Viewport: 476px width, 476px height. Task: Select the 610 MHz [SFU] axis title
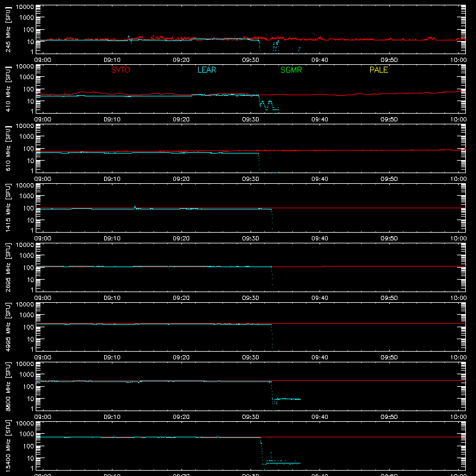(8, 148)
